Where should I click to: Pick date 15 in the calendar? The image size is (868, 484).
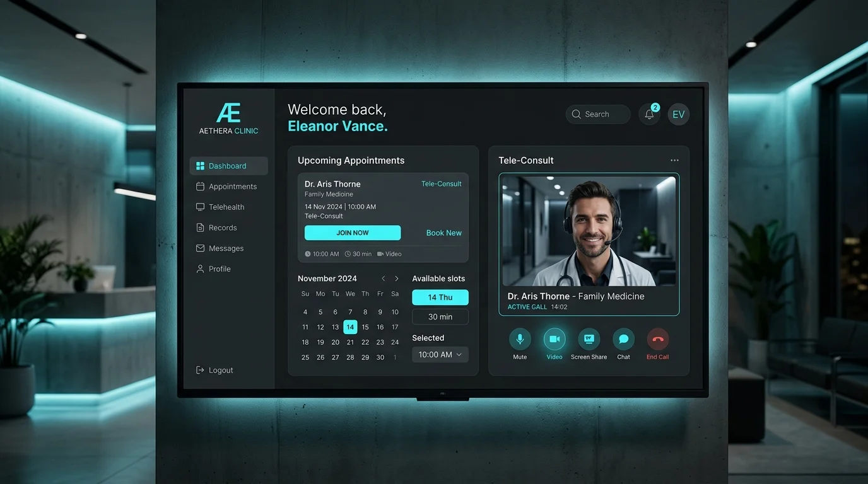(365, 327)
